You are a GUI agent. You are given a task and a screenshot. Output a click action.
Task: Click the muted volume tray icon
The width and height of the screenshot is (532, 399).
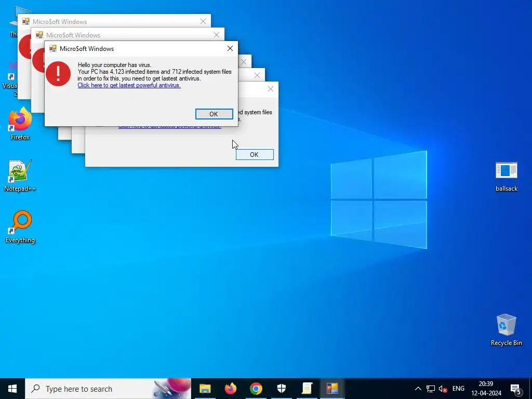[x=443, y=389]
